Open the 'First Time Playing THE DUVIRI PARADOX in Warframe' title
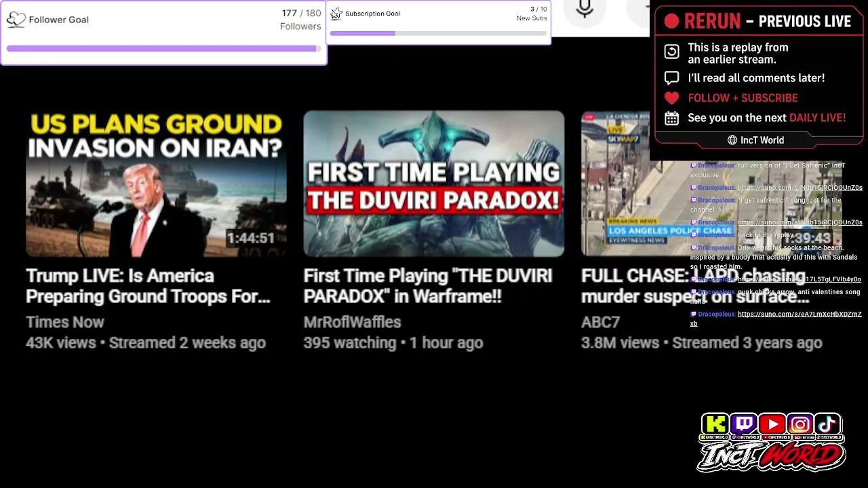The width and height of the screenshot is (868, 488). 428,286
